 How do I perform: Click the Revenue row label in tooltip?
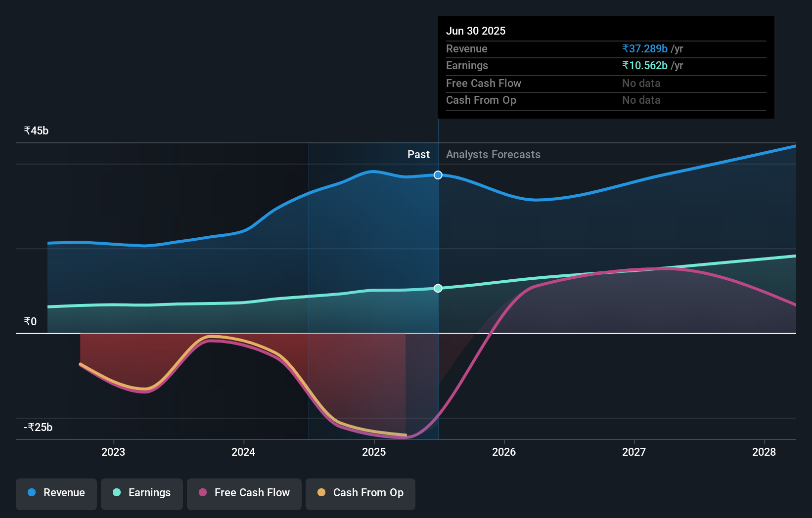(467, 48)
